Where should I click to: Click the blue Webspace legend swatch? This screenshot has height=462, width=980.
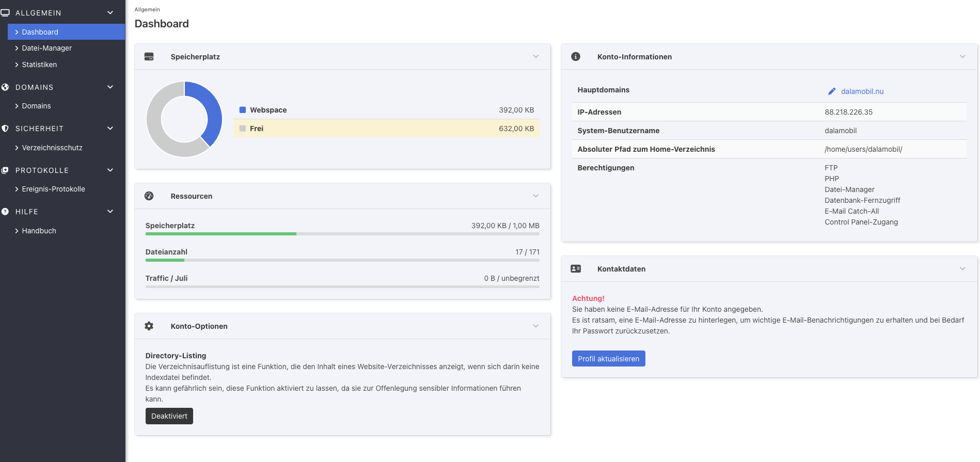pos(243,110)
